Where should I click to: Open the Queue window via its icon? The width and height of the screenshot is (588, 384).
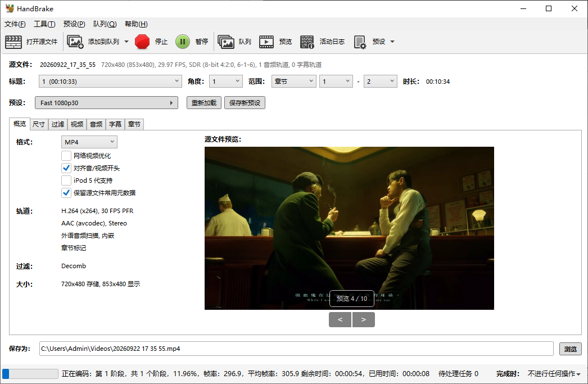pos(226,42)
